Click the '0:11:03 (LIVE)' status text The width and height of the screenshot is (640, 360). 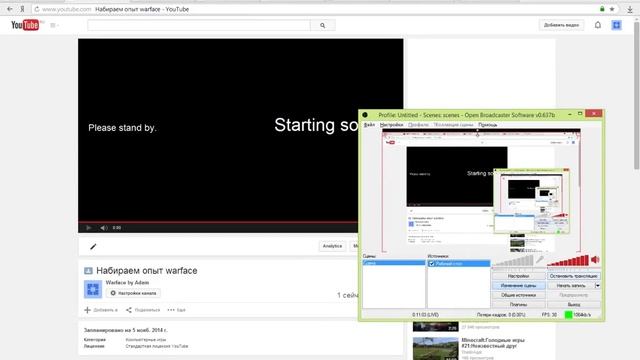pos(425,315)
